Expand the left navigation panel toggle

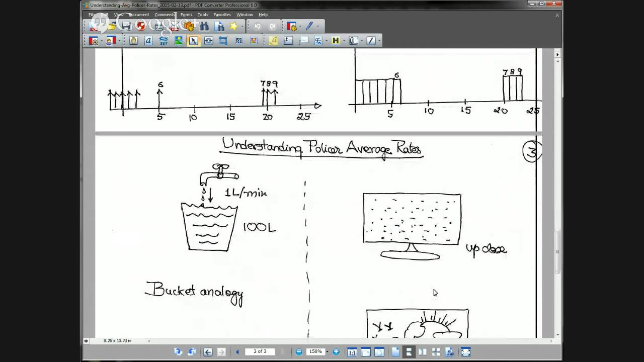[86, 341]
